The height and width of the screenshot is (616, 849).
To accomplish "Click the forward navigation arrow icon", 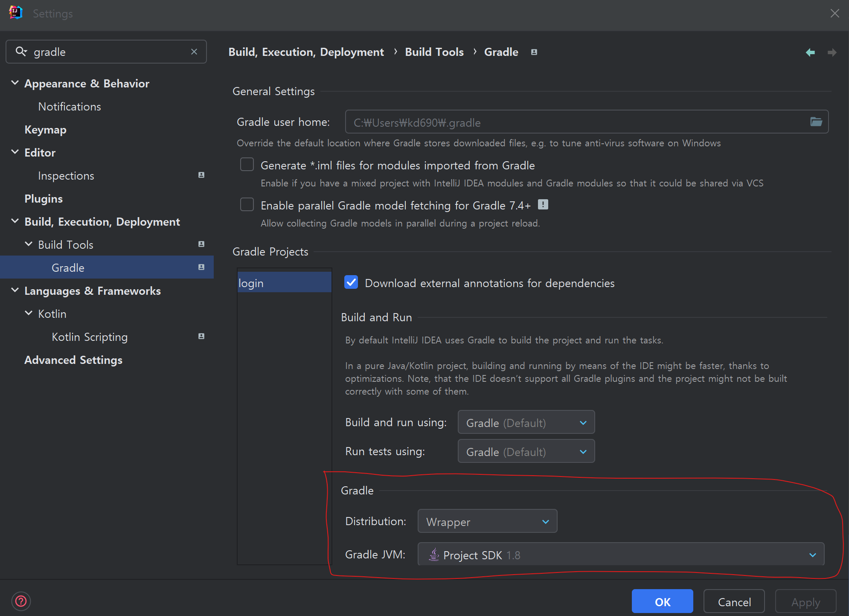I will pos(832,52).
